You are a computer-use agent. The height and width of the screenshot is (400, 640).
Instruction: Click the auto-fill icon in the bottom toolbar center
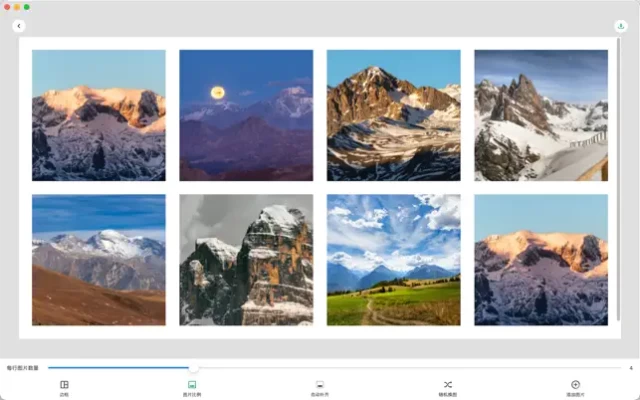click(x=319, y=385)
